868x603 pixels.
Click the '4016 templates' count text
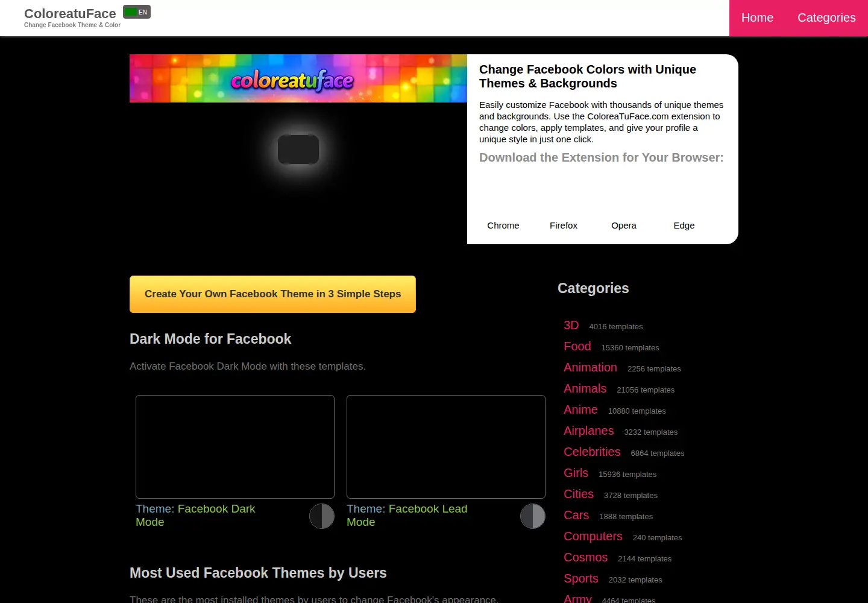click(616, 326)
